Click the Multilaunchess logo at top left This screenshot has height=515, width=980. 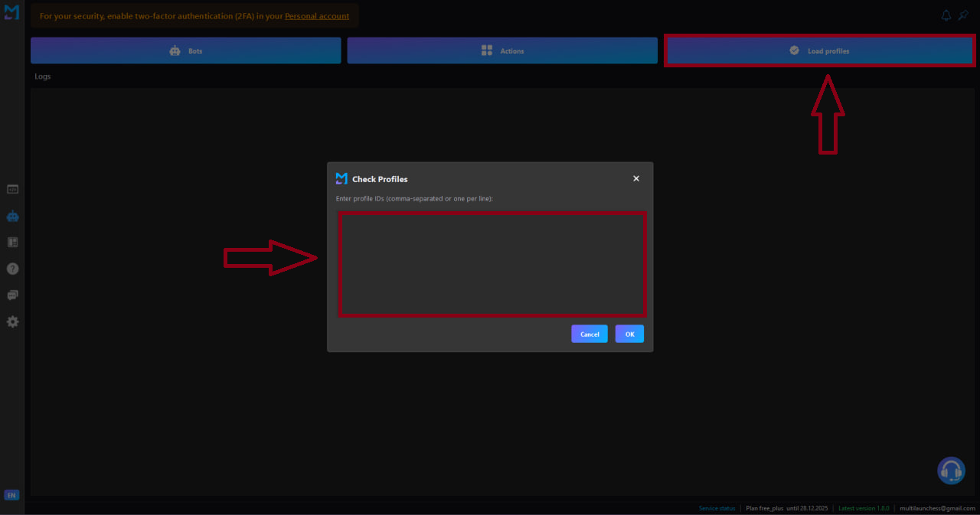[11, 11]
